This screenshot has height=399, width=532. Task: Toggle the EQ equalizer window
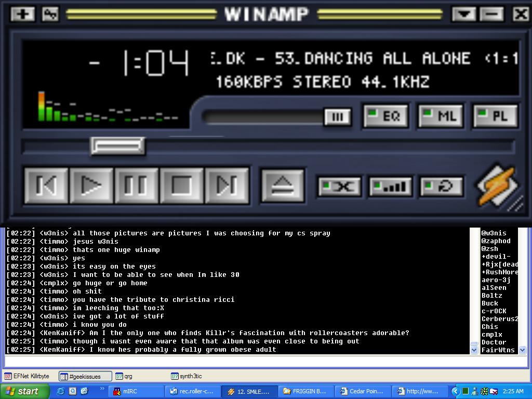386,116
